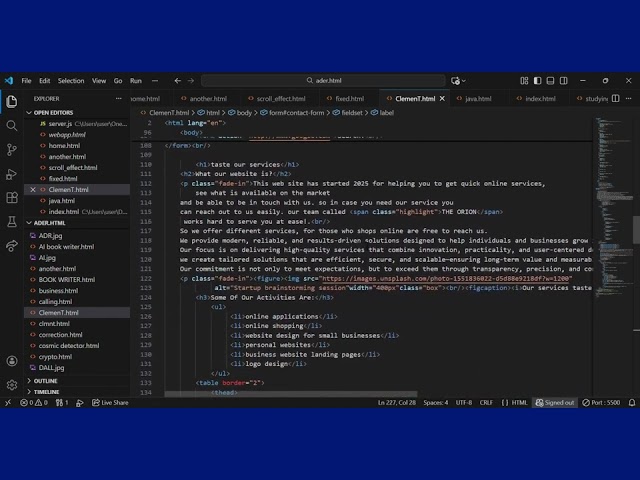This screenshot has width=640, height=480.
Task: Show errors and warnings in status bar
Action: [x=33, y=402]
